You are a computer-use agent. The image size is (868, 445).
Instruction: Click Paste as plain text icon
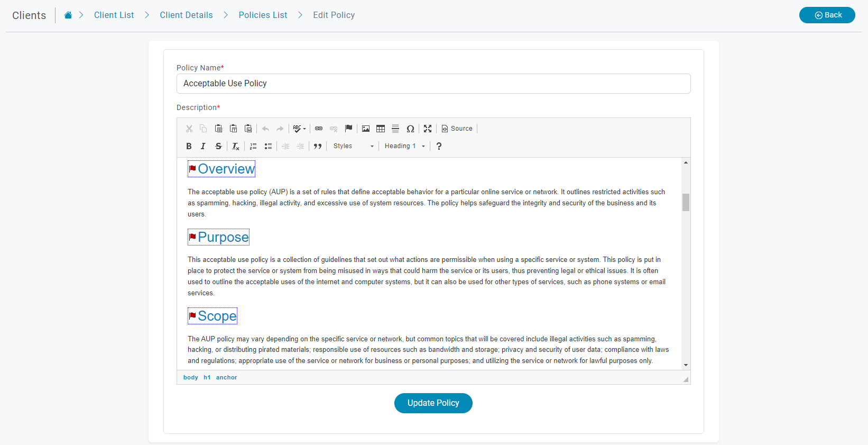click(x=233, y=129)
